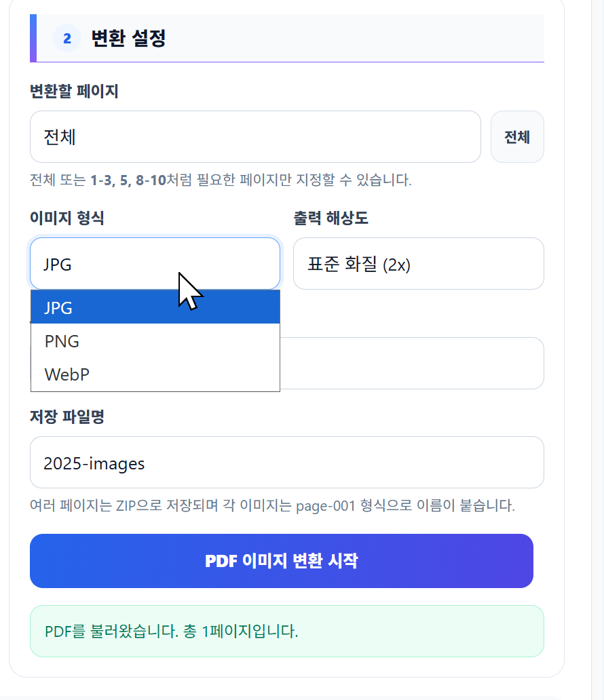Open the 출력 해상도 dropdown
The height and width of the screenshot is (700, 604).
(x=419, y=264)
